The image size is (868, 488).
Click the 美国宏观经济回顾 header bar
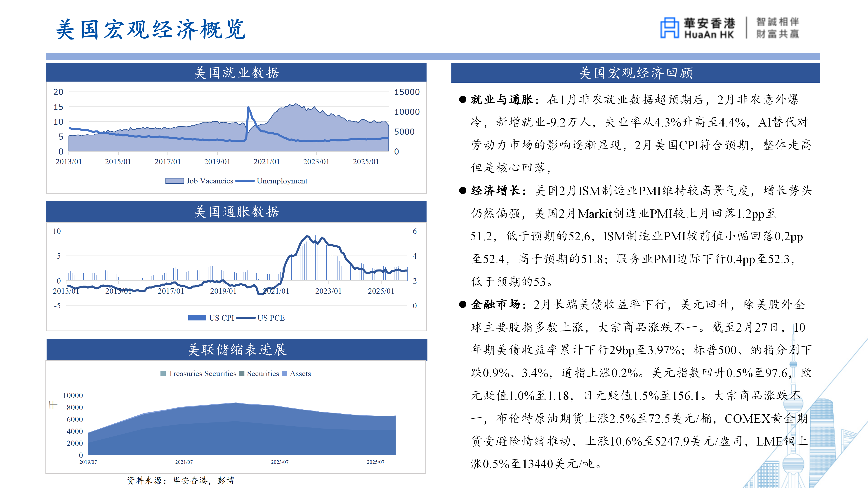pyautogui.click(x=635, y=73)
